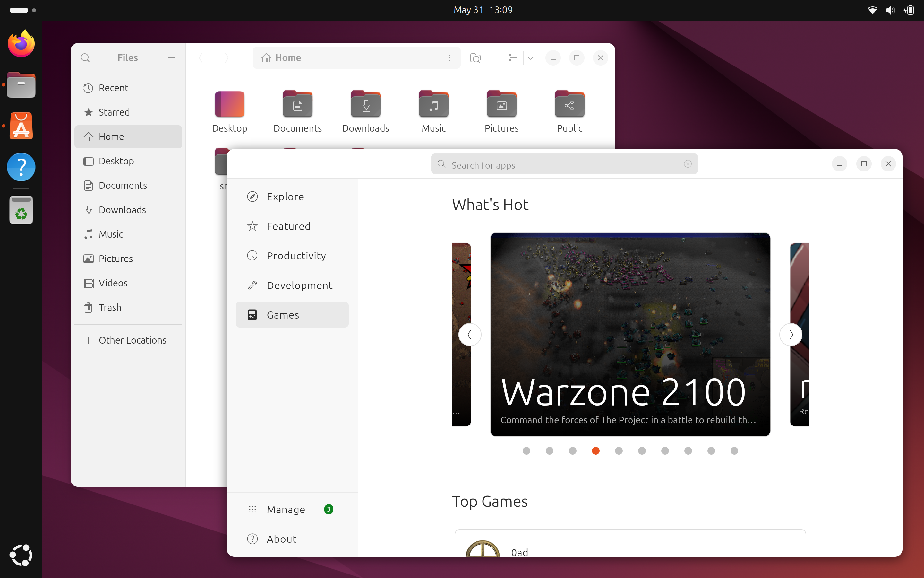
Task: Select Trash in the Files sidebar
Action: (128, 308)
